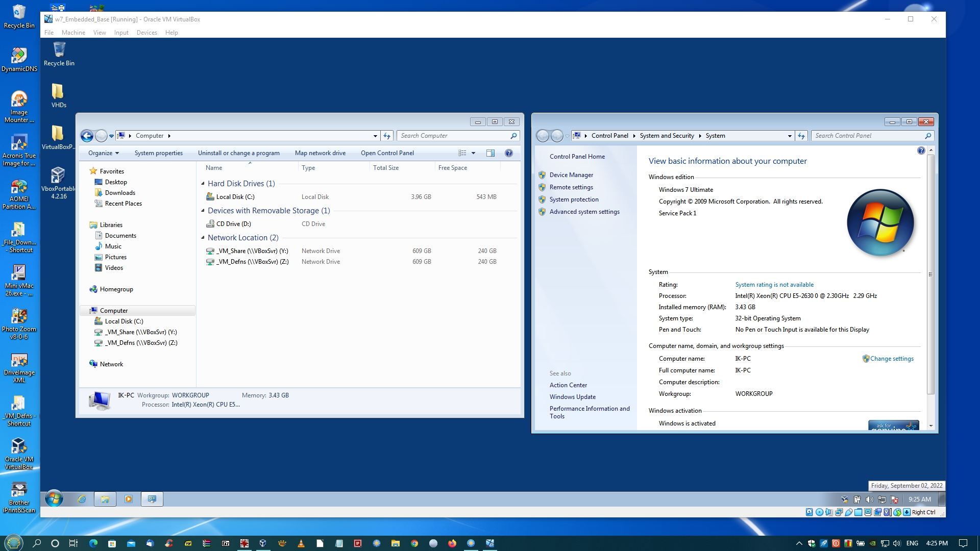Select the VHDs folder on guest desktop
Screen dimensions: 980x551
[59, 96]
